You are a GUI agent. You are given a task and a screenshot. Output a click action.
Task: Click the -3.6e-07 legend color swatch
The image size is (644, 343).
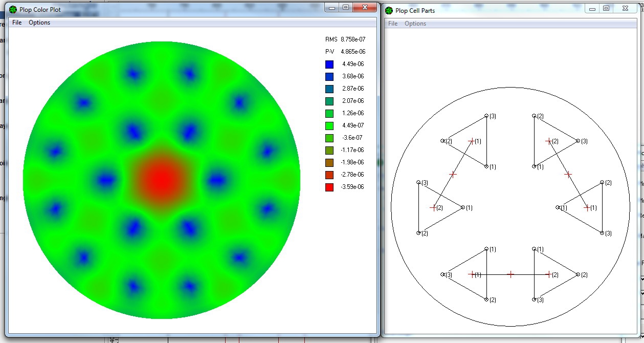[x=329, y=138]
